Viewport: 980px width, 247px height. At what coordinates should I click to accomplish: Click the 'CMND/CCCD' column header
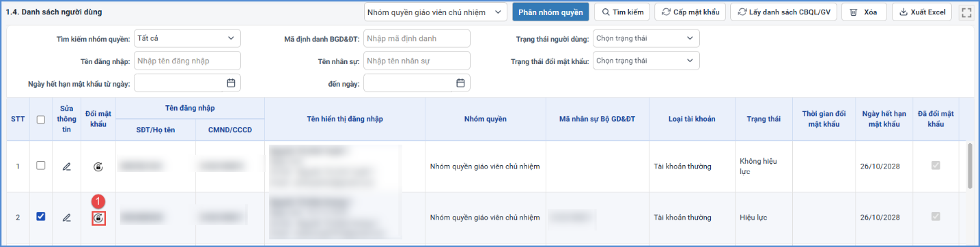coord(230,130)
